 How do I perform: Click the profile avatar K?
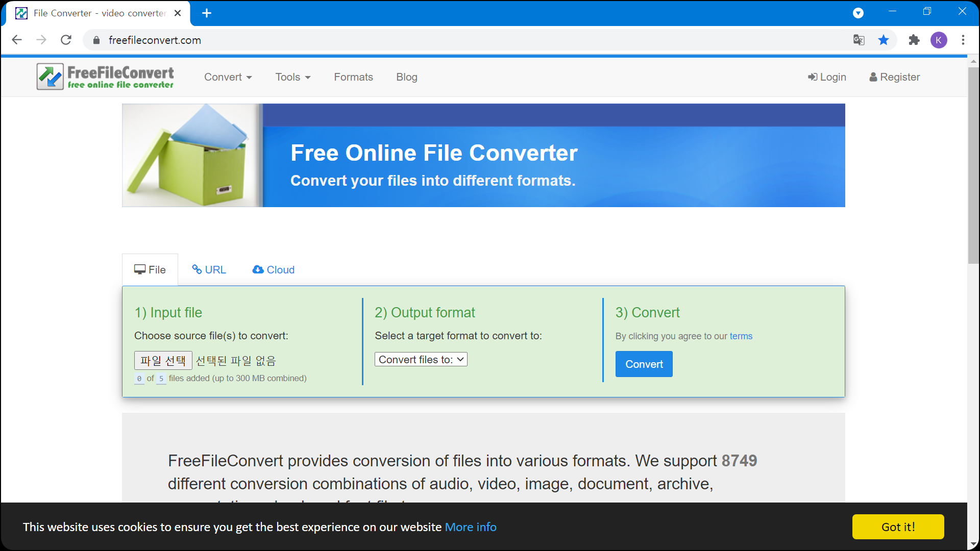point(939,40)
